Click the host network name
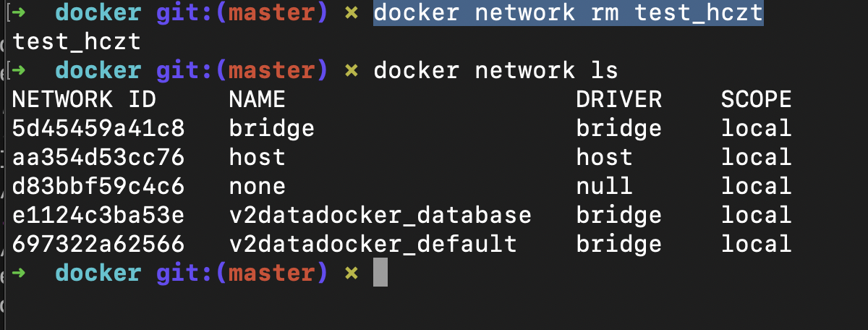 tap(258, 157)
